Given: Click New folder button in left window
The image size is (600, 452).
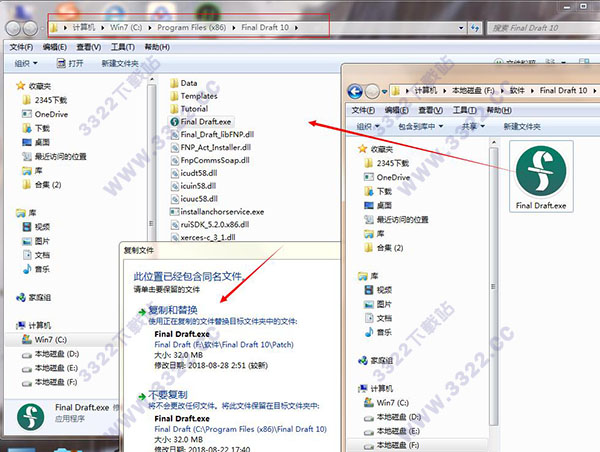Looking at the screenshot, I should pos(120,63).
